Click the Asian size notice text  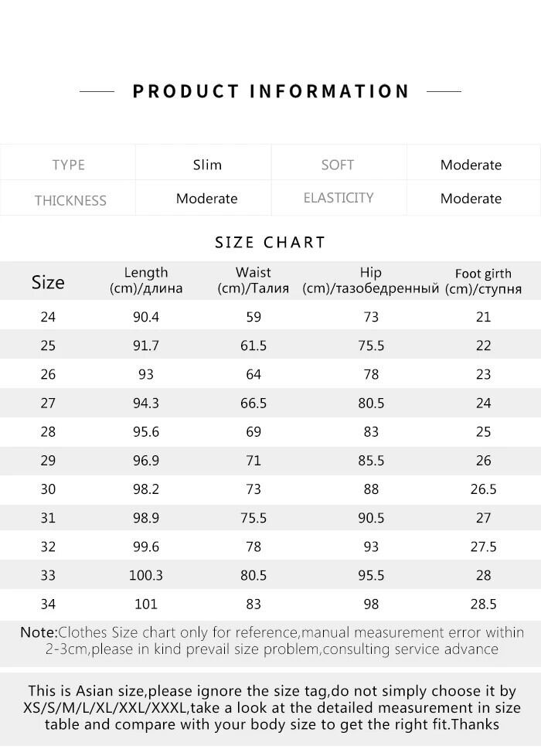point(270,707)
